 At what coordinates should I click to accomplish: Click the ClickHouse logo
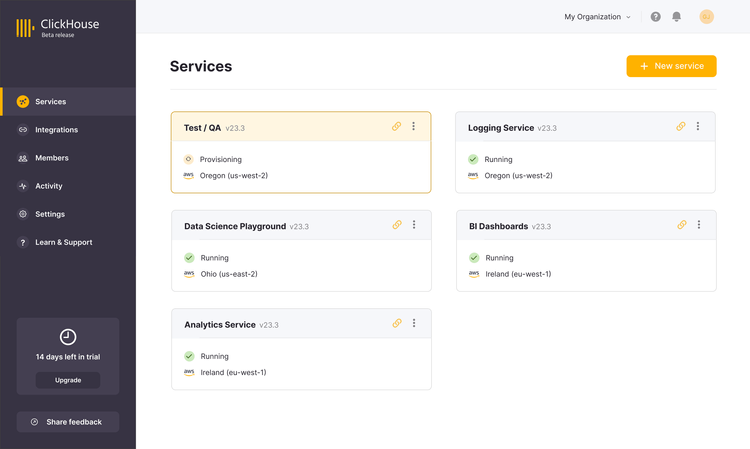(x=58, y=27)
